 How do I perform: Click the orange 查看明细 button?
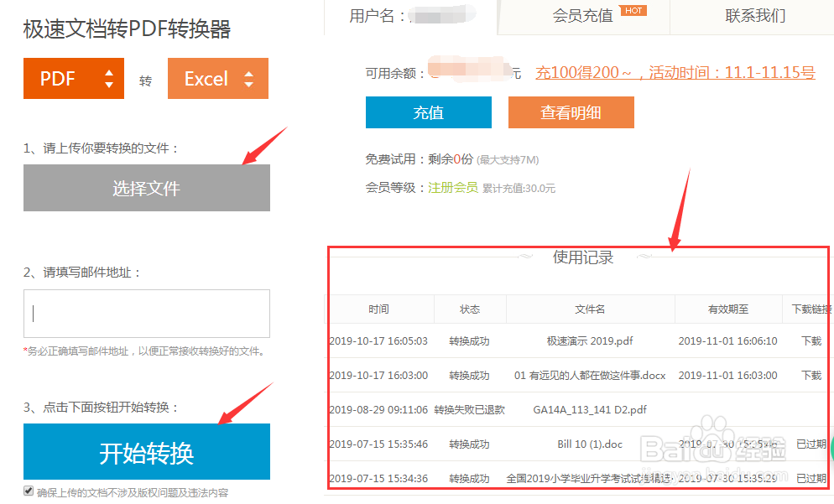click(x=571, y=112)
